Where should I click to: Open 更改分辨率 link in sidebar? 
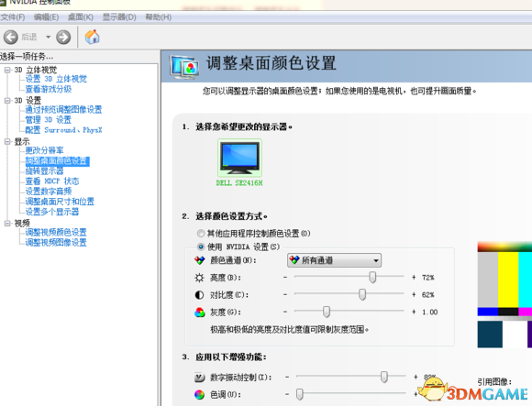pos(44,150)
